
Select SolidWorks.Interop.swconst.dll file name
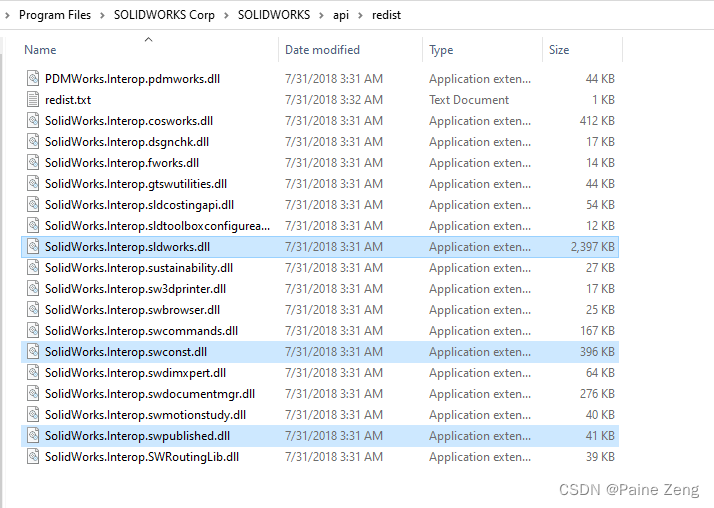point(126,351)
